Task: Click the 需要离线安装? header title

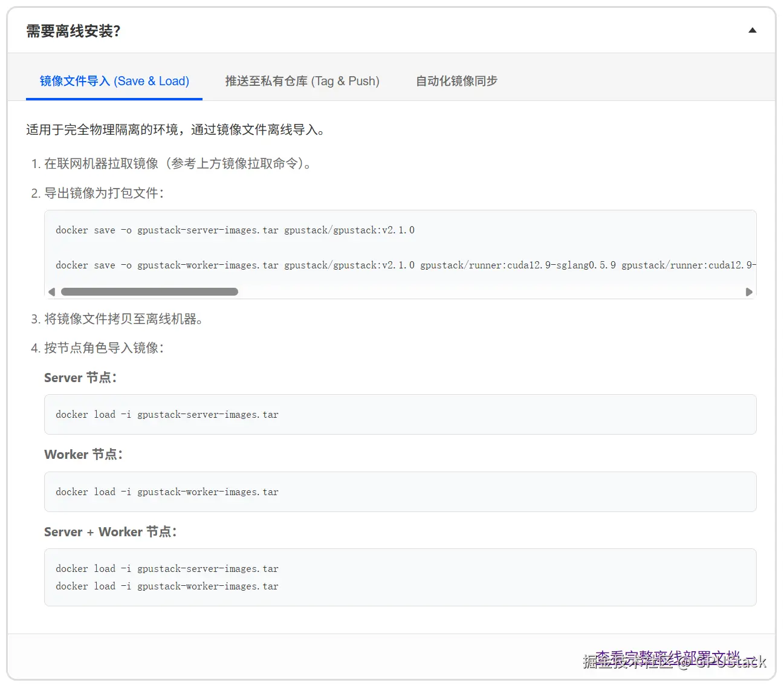Action: (73, 31)
